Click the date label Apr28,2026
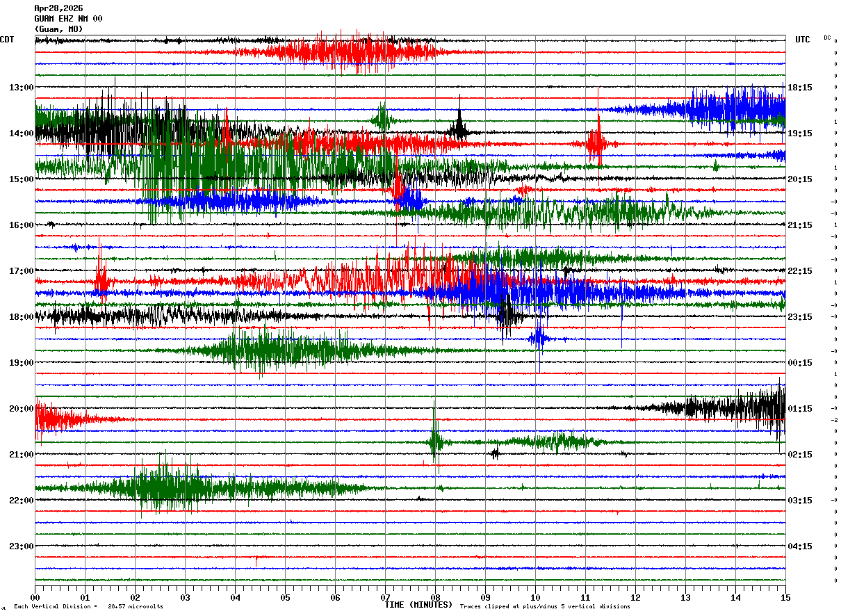Image resolution: width=841 pixels, height=616 pixels. [58, 8]
